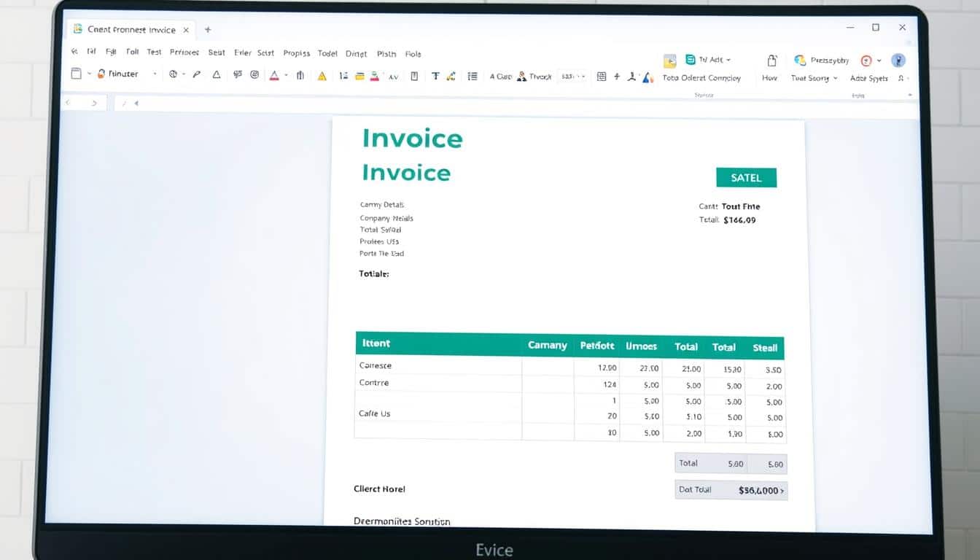Click the yellow share icon after T
The width and height of the screenshot is (980, 560).
tap(451, 76)
